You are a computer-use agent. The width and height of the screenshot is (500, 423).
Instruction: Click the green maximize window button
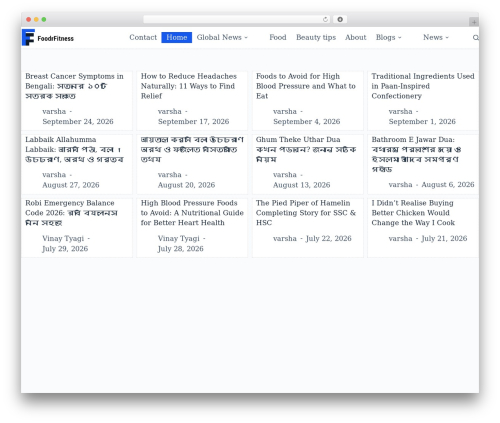(44, 20)
